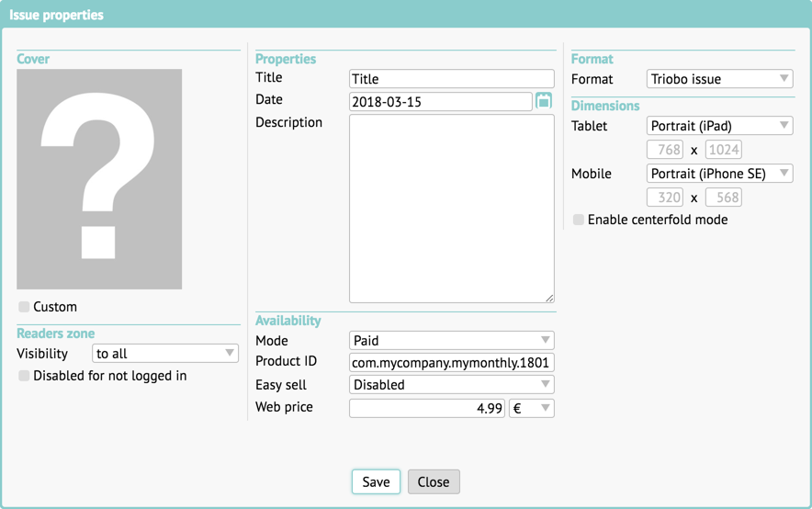Click the Web price field 4.99
Screen dimensions: 812x509
pos(427,408)
